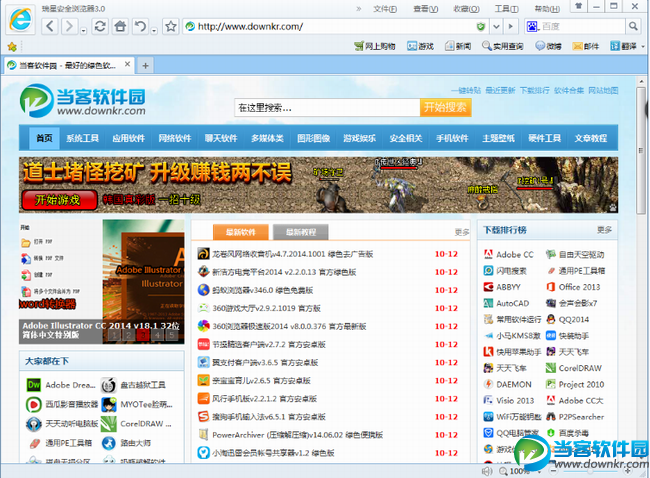Click the 网站地图 top link

click(603, 90)
